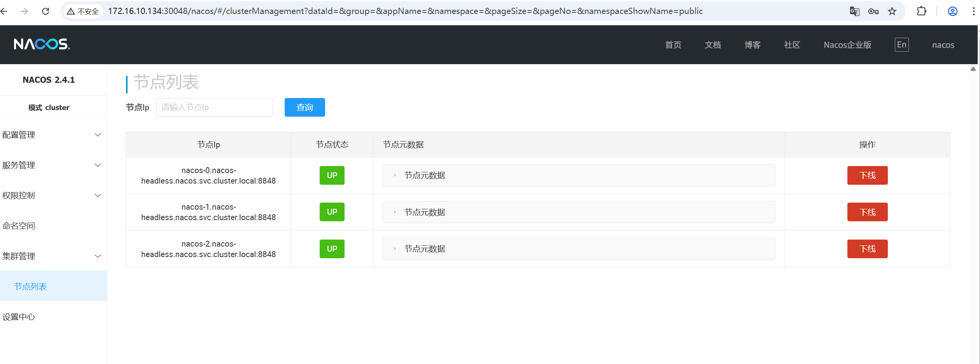Open the 文档 header menu link

pyautogui.click(x=712, y=45)
